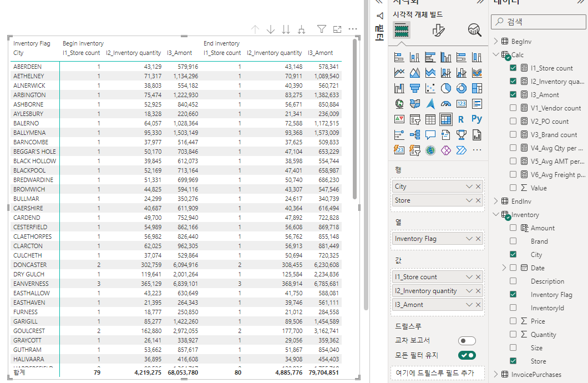Open I2_Inventory quantity value dropdown
Screen dimensions: 588x383
pyautogui.click(x=469, y=291)
